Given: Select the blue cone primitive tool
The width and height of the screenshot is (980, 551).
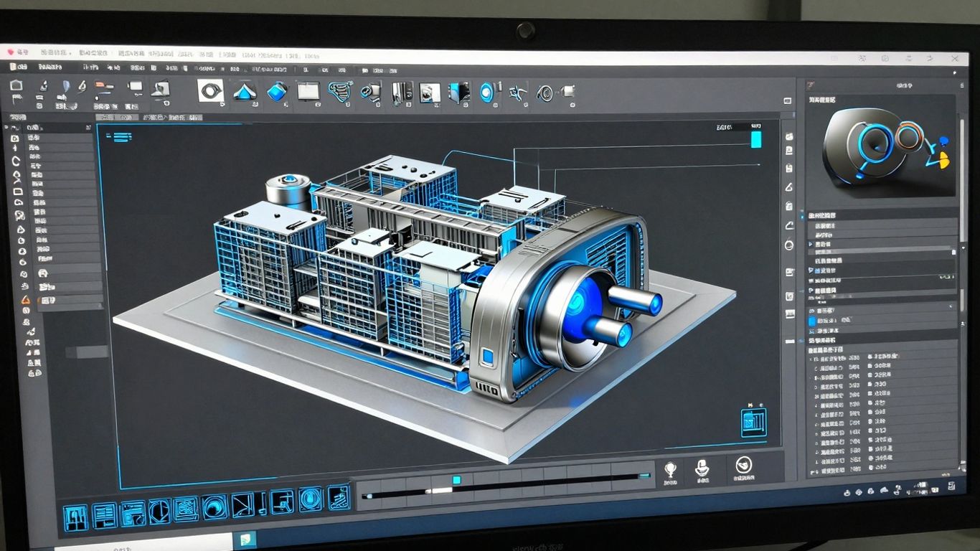Looking at the screenshot, I should [x=248, y=92].
